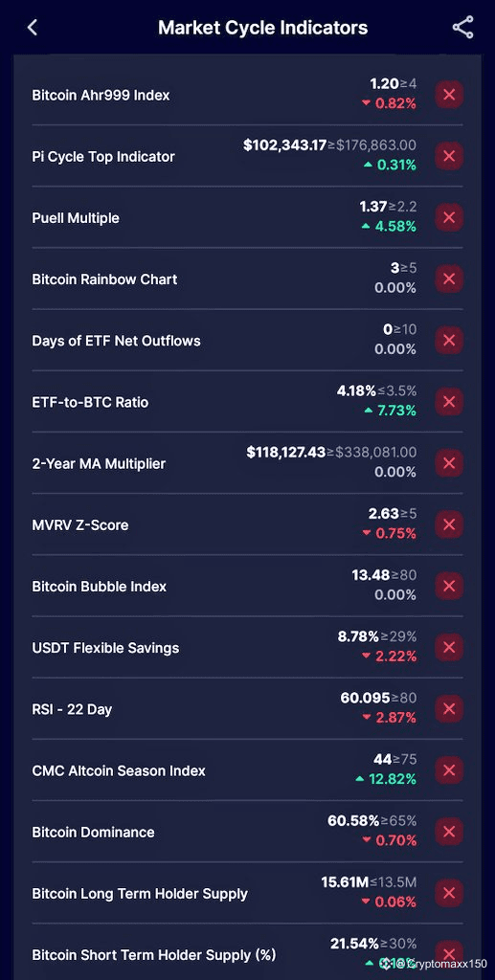Remove RSI - 22 Day indicator
Screen dimensions: 495x980
449,709
